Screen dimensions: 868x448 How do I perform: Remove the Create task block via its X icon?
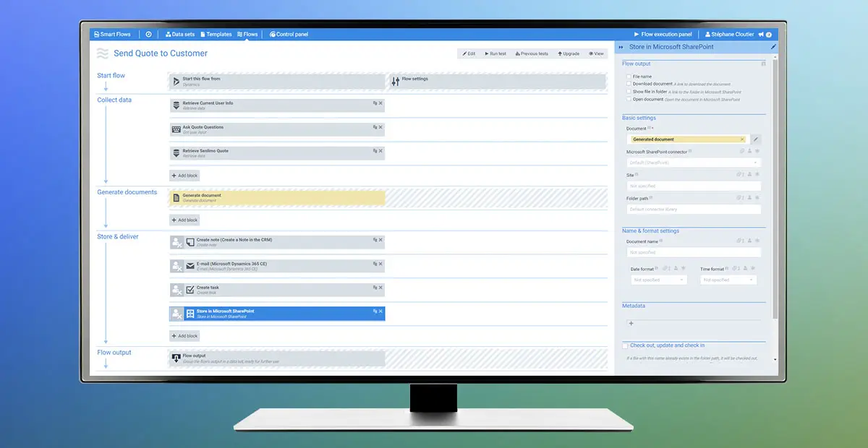380,288
